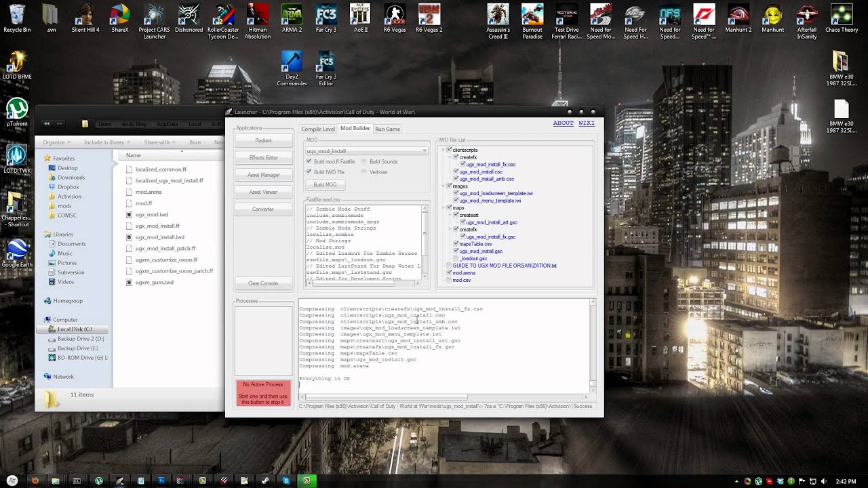Launch AoE II from the desktop
Image resolution: width=868 pixels, height=488 pixels.
tap(360, 18)
